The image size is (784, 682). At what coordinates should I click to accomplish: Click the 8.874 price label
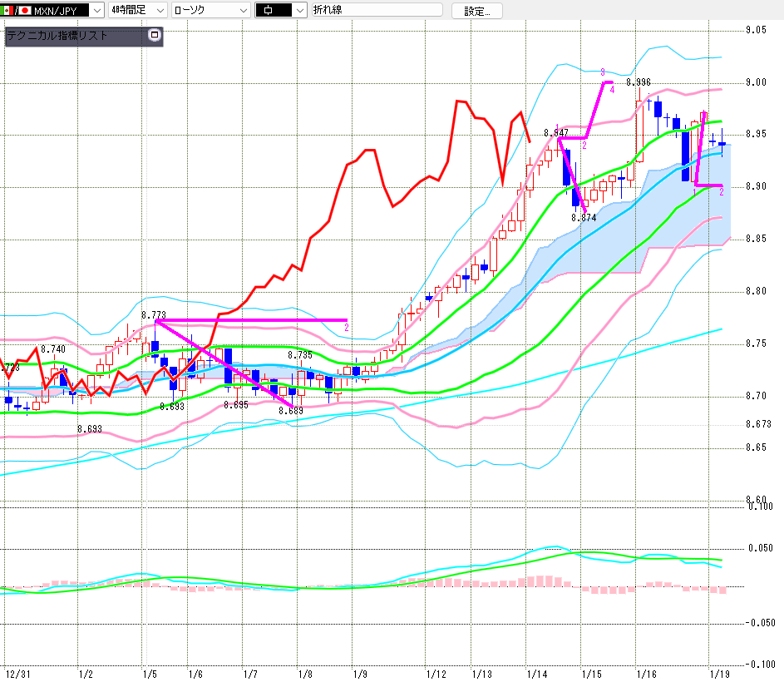(x=583, y=217)
